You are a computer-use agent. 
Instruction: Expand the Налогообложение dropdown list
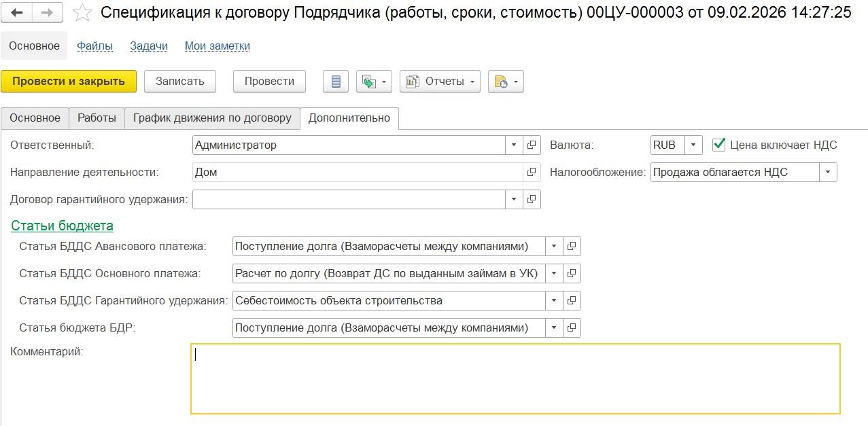[828, 173]
